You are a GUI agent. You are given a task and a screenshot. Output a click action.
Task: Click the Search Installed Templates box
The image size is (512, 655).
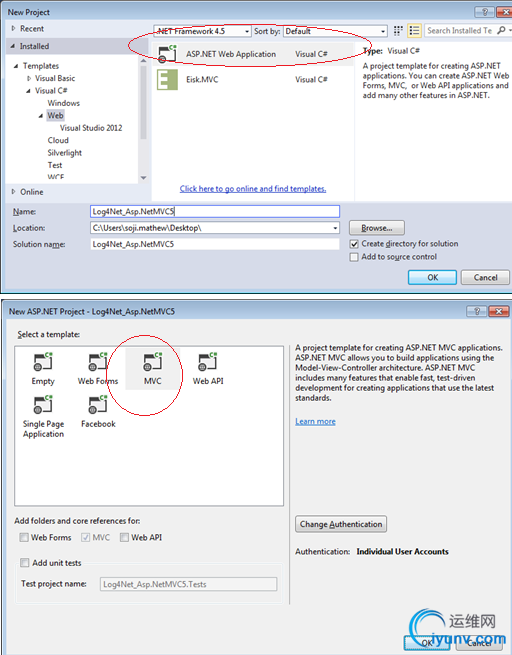[460, 30]
